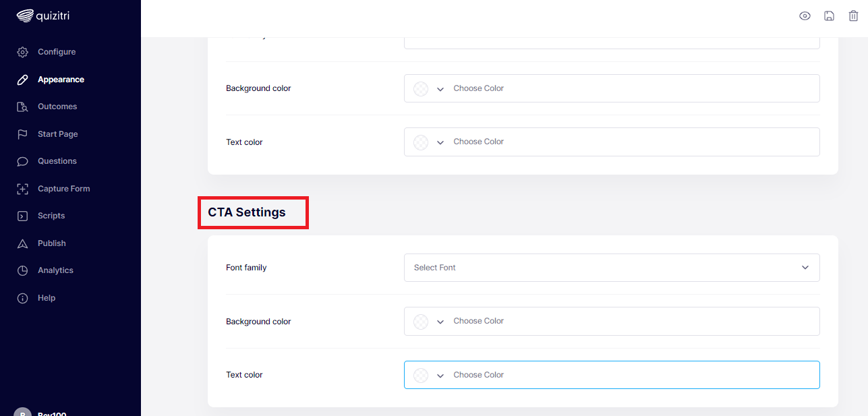Go to Start Page section
The image size is (868, 416).
58,134
